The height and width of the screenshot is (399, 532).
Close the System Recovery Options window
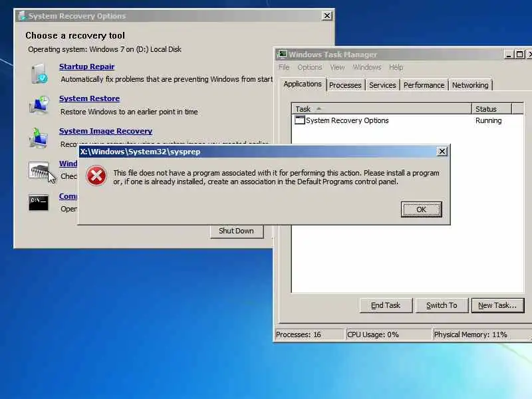coord(327,15)
